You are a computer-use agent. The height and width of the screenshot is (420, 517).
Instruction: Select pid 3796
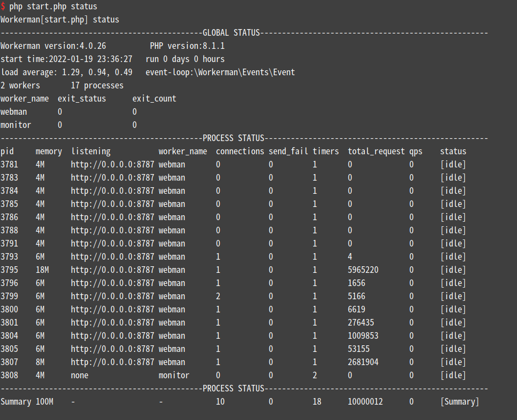pyautogui.click(x=9, y=283)
